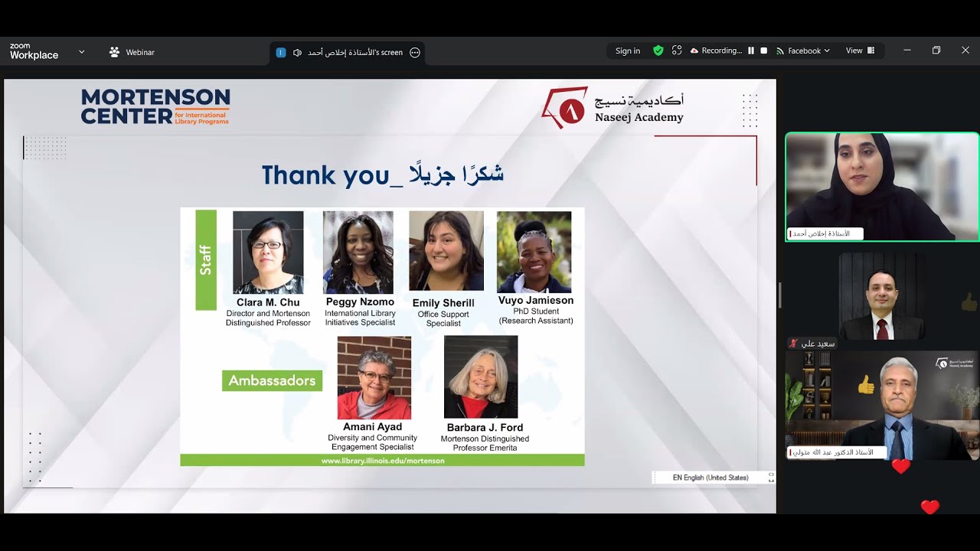Toggle shared screen audio speaker icon
This screenshot has height=551, width=980.
click(297, 53)
